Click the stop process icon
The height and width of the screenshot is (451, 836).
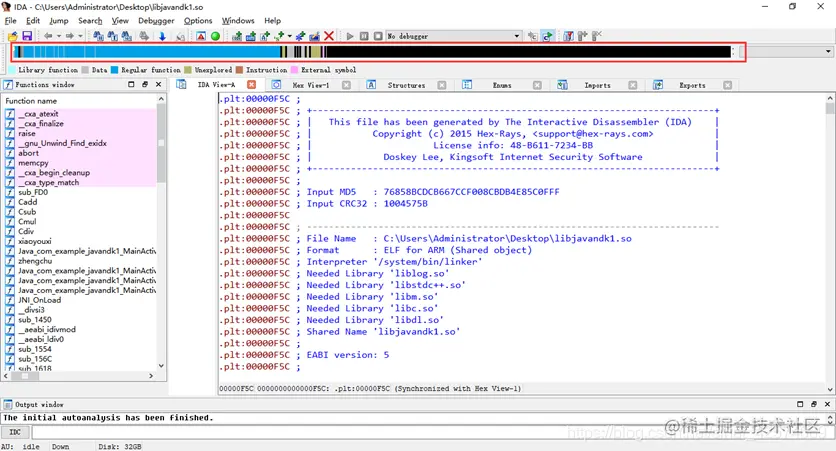point(378,36)
